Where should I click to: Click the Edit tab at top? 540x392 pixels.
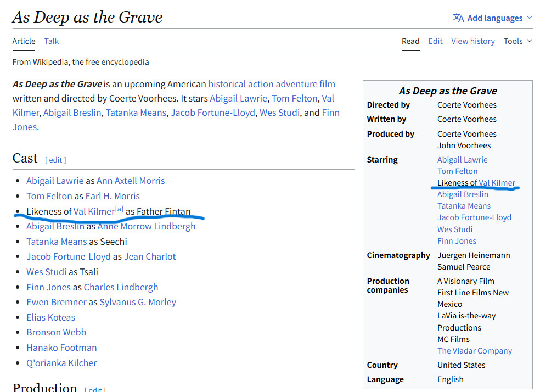pyautogui.click(x=435, y=41)
